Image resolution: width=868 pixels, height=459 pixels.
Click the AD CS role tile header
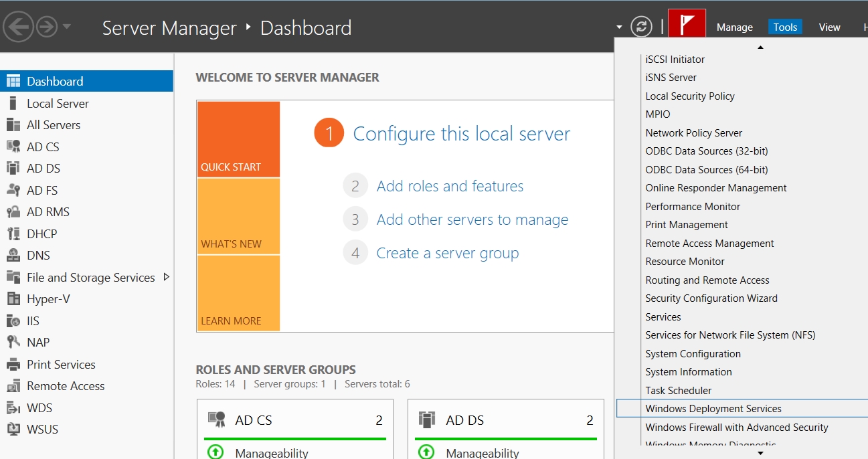295,420
